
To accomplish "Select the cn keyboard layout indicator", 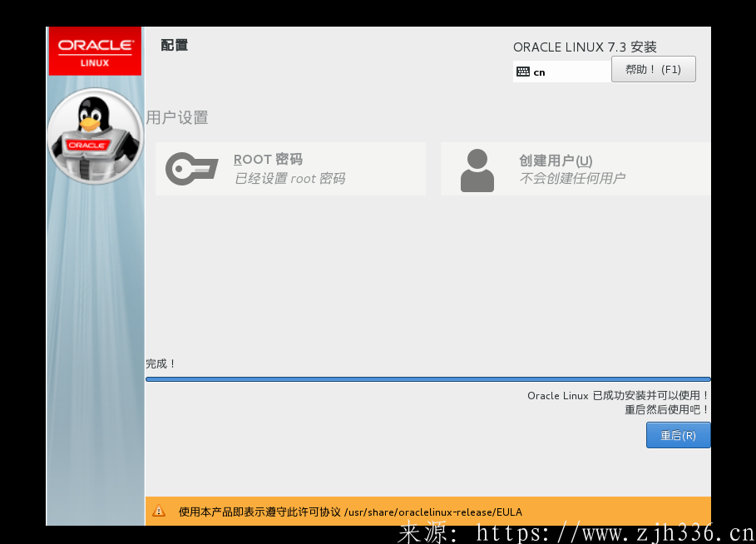I will [540, 72].
